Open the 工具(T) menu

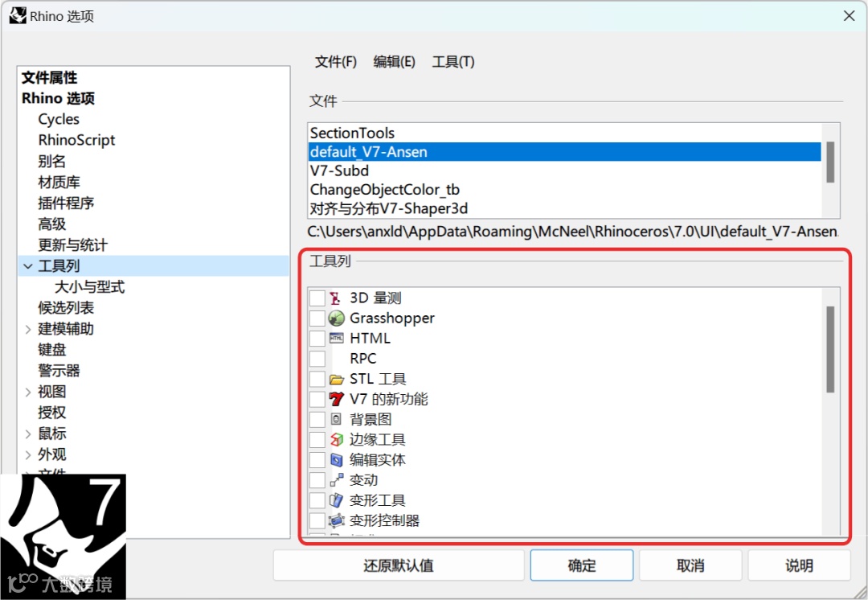click(452, 61)
